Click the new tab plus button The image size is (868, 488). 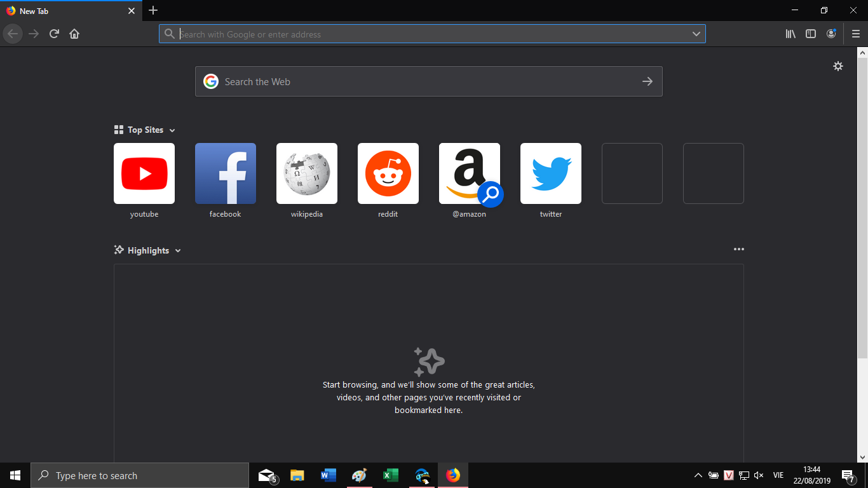[153, 10]
